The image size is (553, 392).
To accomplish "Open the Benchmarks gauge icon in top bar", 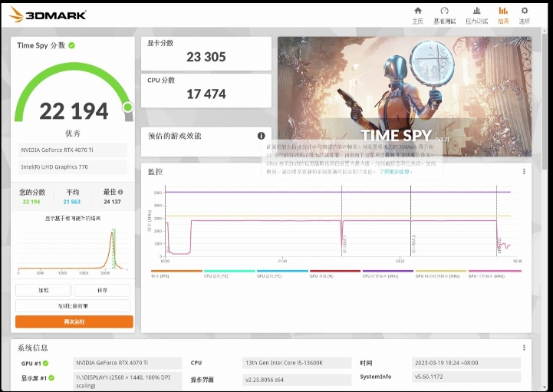I will coord(444,15).
